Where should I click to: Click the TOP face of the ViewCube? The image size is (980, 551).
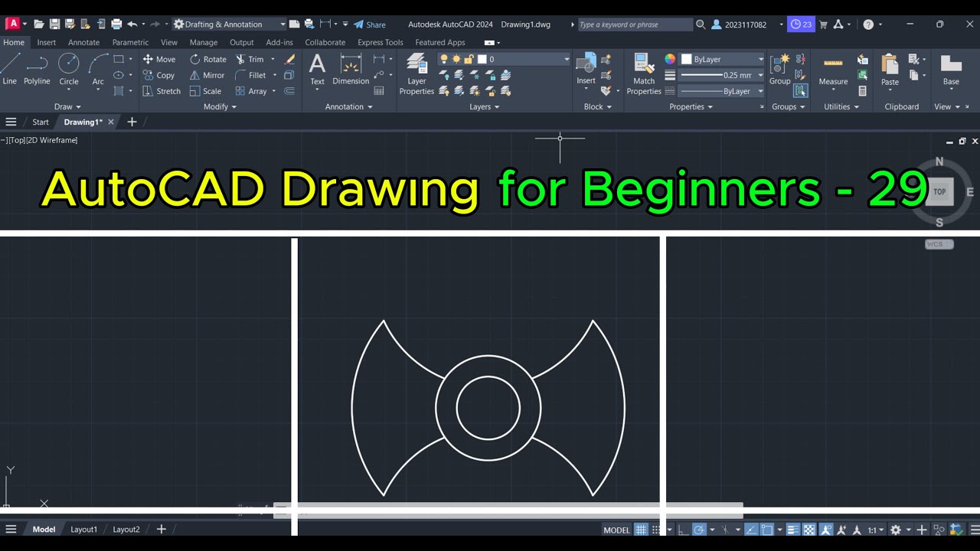tap(939, 192)
